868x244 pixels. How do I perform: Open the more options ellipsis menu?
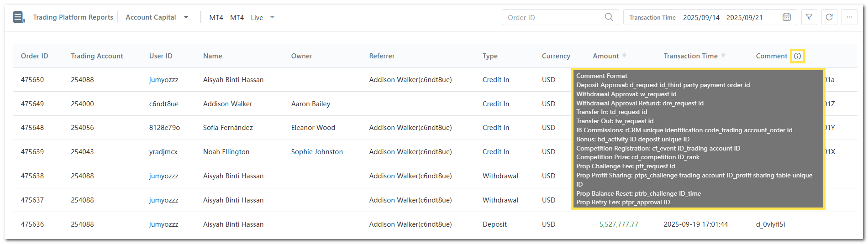pos(849,17)
